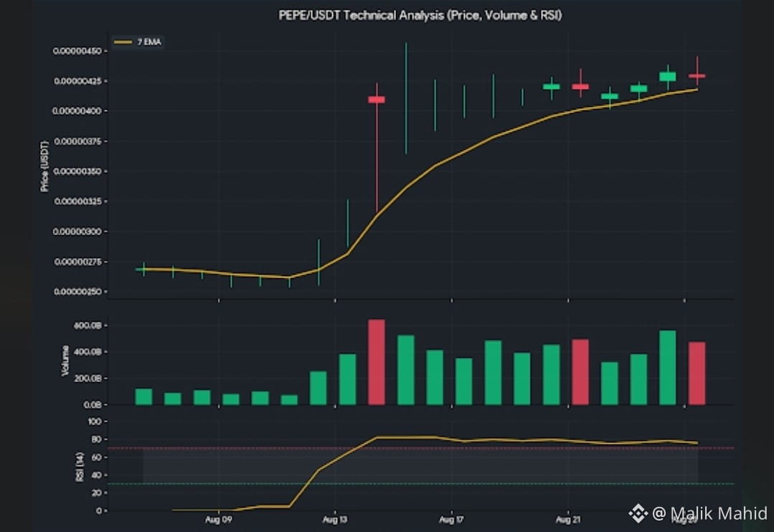774x532 pixels.
Task: Click the 400.0B volume axis label
Action: coord(88,352)
